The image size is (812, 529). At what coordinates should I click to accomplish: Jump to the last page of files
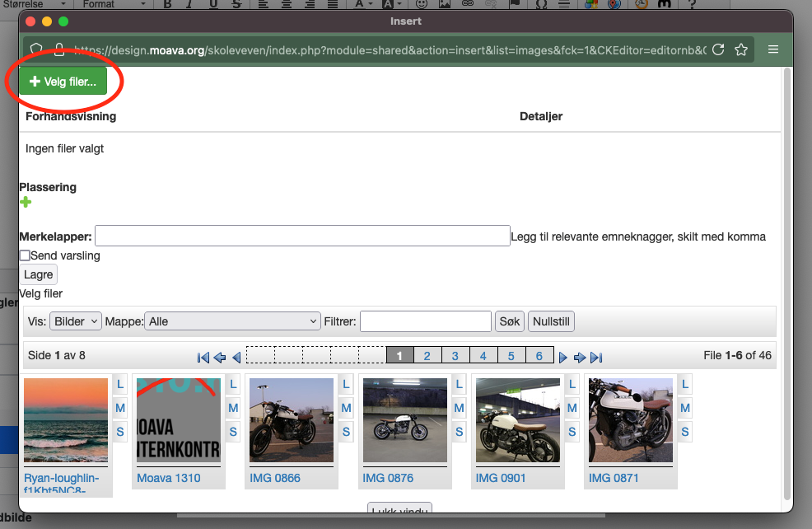(x=597, y=358)
